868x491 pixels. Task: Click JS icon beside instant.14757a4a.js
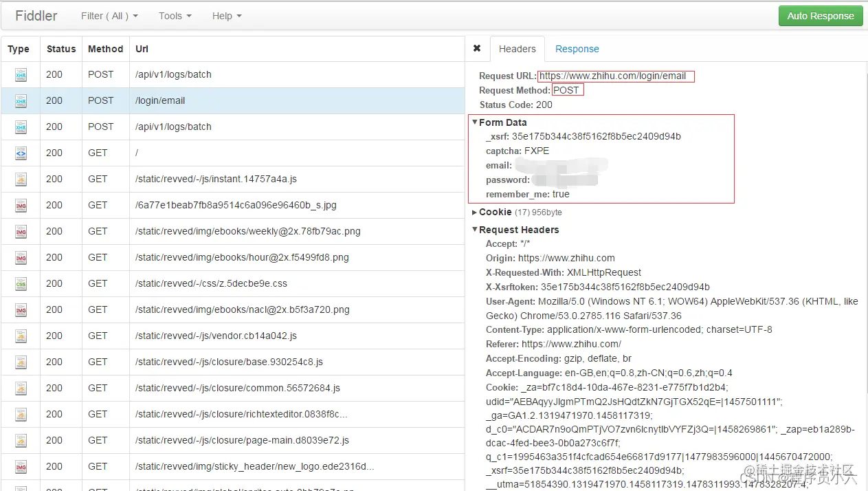point(21,179)
